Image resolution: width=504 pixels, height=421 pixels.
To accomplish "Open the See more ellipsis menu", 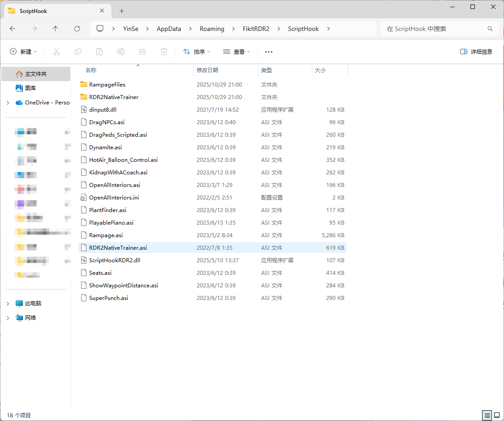I will [x=269, y=52].
